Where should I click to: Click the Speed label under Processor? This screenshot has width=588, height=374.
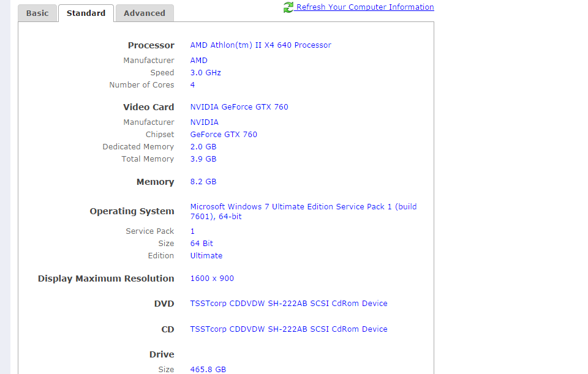[162, 73]
